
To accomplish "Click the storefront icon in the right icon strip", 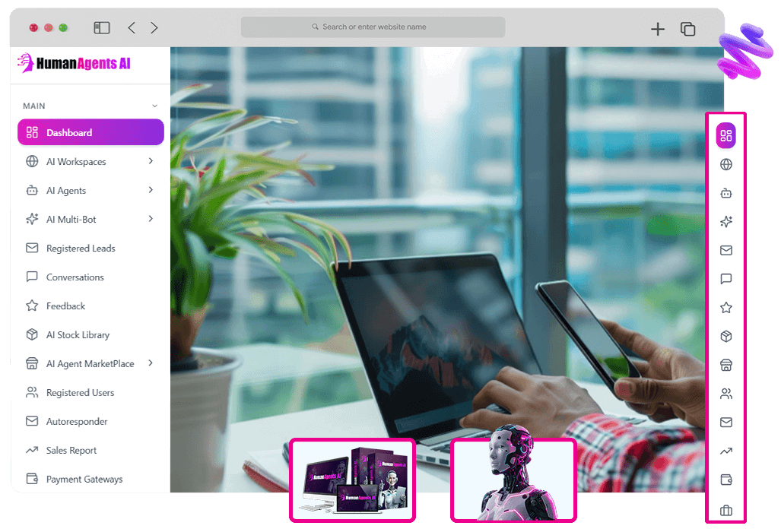I will point(725,366).
